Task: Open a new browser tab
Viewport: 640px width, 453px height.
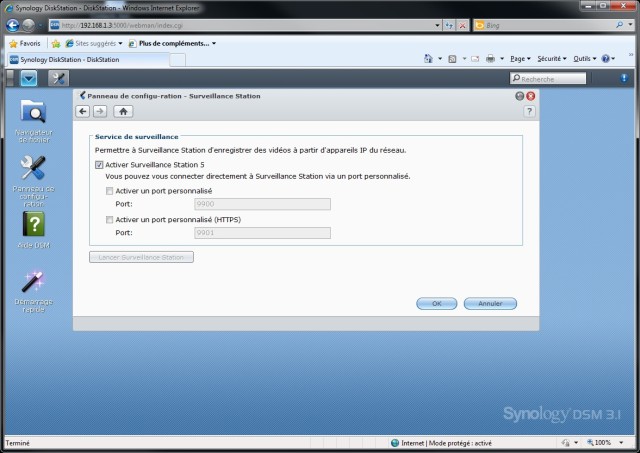Action: (177, 60)
